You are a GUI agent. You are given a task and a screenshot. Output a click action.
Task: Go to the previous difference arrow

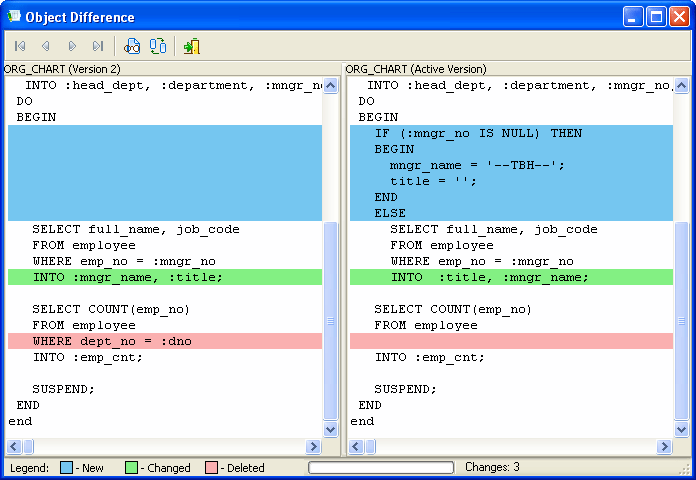click(46, 46)
